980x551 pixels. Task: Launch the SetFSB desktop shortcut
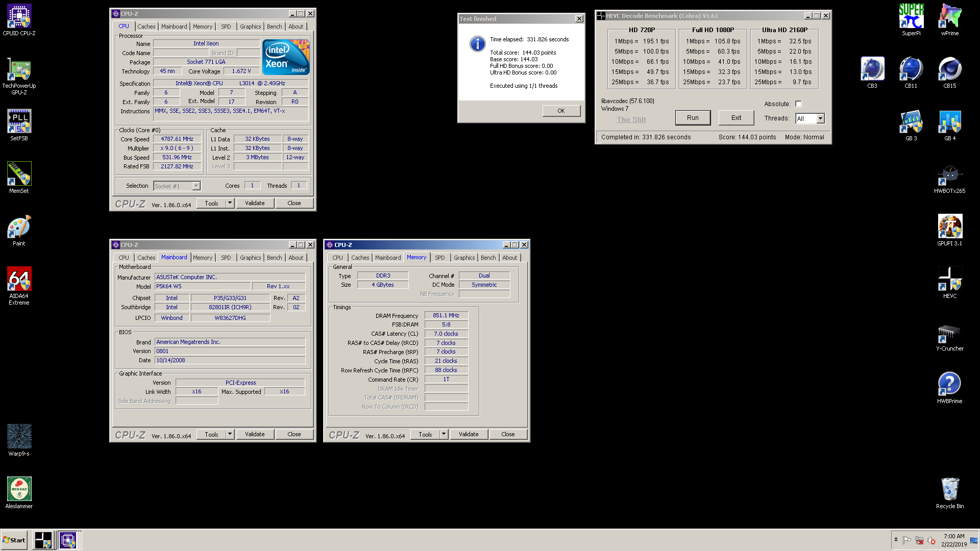coord(19,125)
